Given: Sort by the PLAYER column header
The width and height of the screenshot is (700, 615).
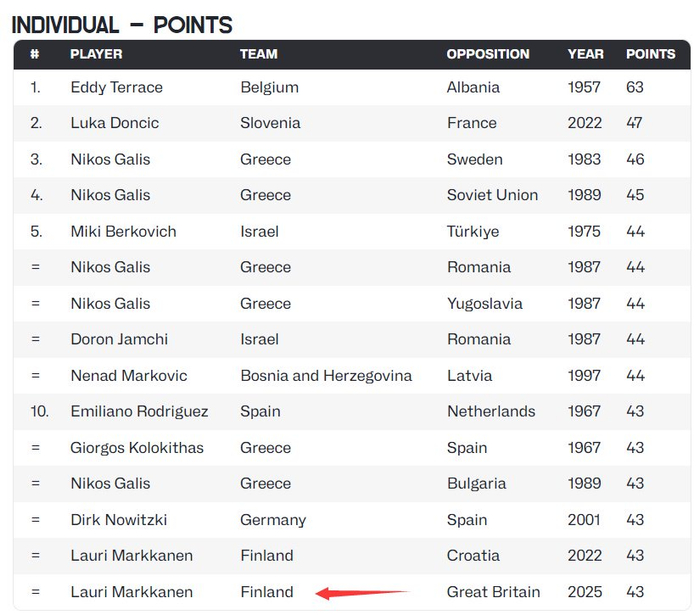Looking at the screenshot, I should pyautogui.click(x=96, y=54).
